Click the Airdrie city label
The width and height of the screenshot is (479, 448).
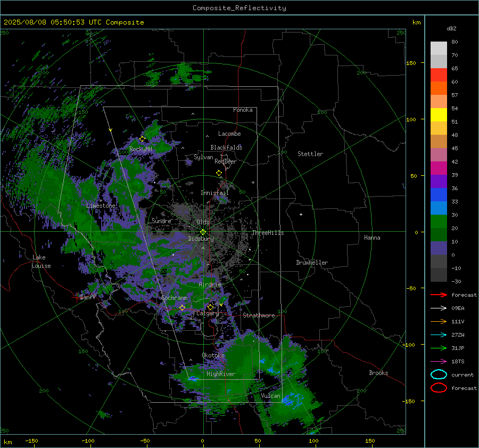[x=210, y=284]
